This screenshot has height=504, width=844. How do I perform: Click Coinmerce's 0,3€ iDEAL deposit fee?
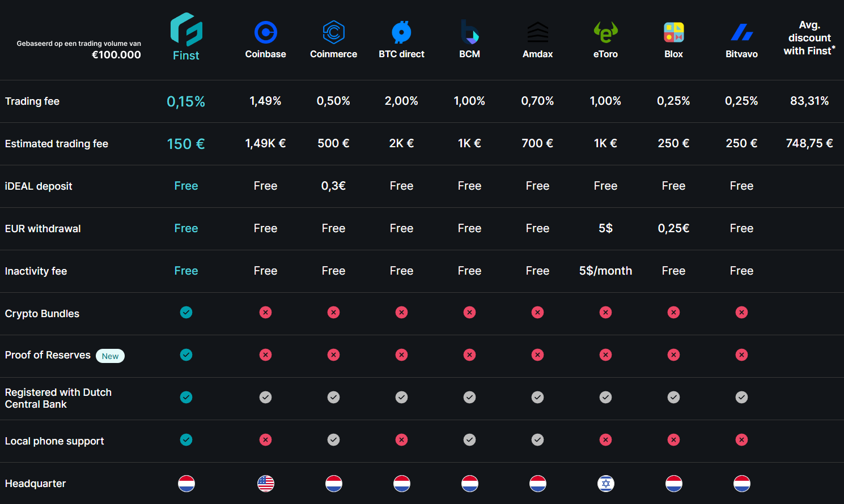tap(333, 186)
